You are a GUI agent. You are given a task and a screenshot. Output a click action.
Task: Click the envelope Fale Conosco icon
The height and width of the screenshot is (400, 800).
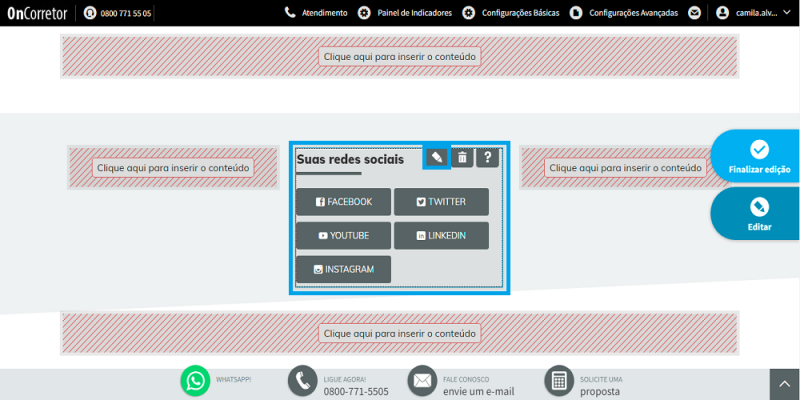(422, 381)
